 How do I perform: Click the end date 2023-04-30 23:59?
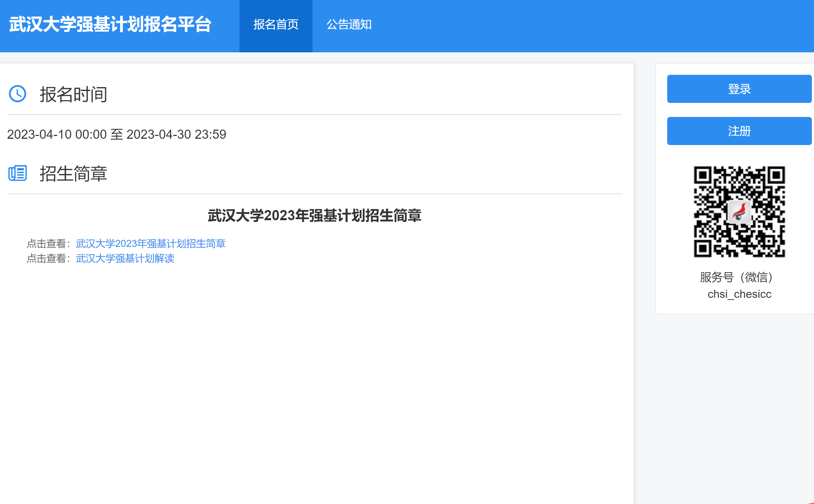(176, 135)
